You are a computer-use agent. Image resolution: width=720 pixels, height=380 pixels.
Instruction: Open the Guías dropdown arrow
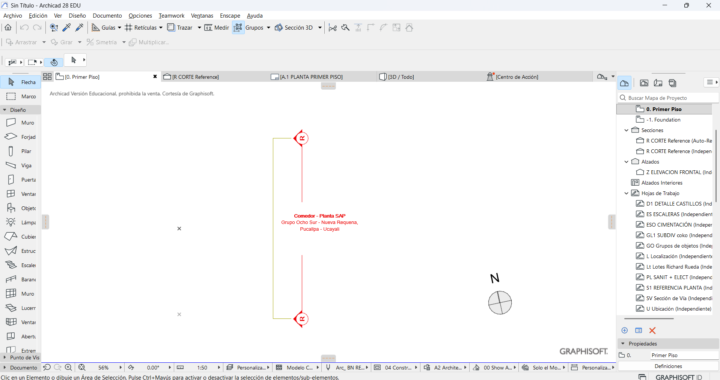(119, 28)
